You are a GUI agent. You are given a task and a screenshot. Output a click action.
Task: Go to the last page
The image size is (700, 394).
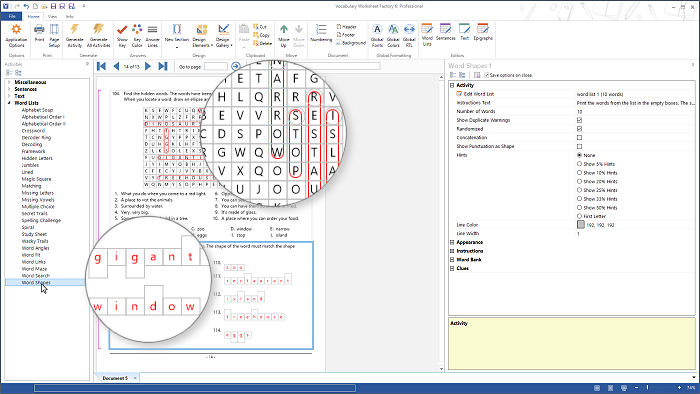(x=163, y=66)
